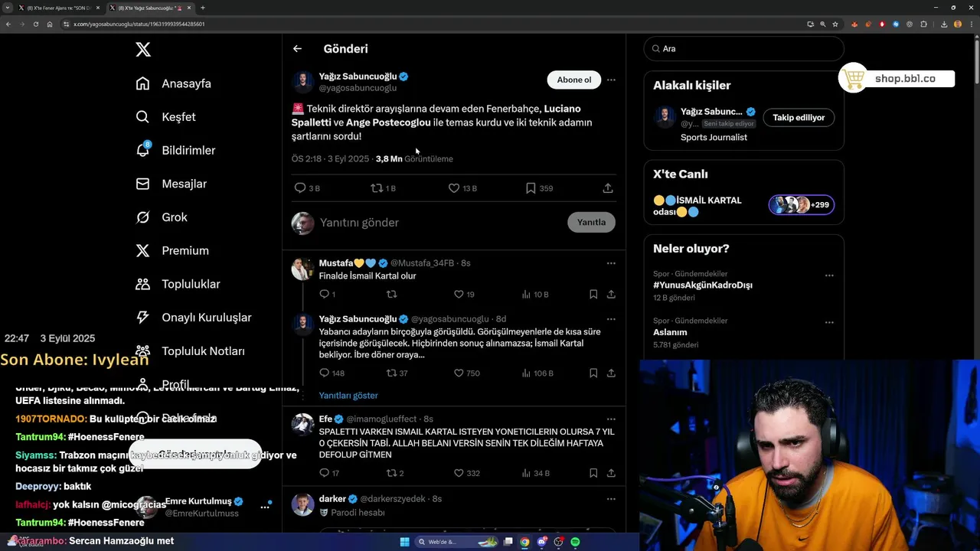
Task: Open Mustafa's profile avatar
Action: click(302, 269)
